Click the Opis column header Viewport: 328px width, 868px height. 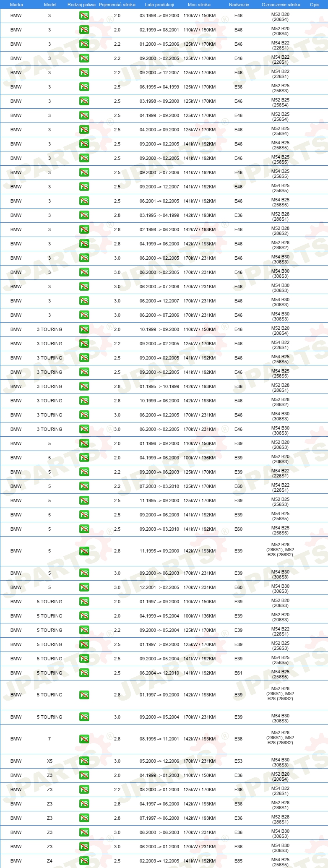coord(315,5)
